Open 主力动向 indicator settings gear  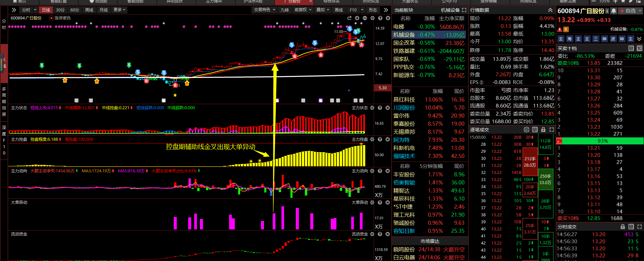coord(372,171)
